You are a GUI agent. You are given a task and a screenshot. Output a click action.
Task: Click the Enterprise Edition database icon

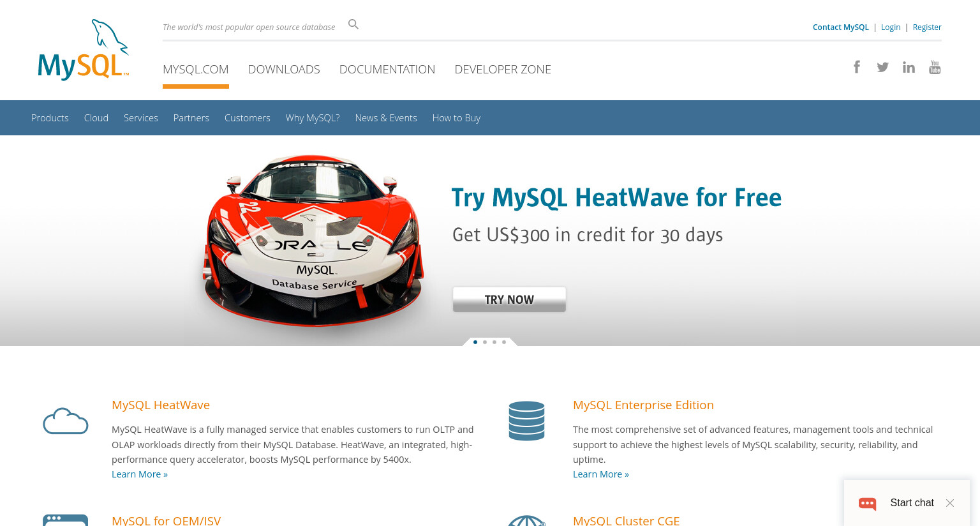(526, 421)
